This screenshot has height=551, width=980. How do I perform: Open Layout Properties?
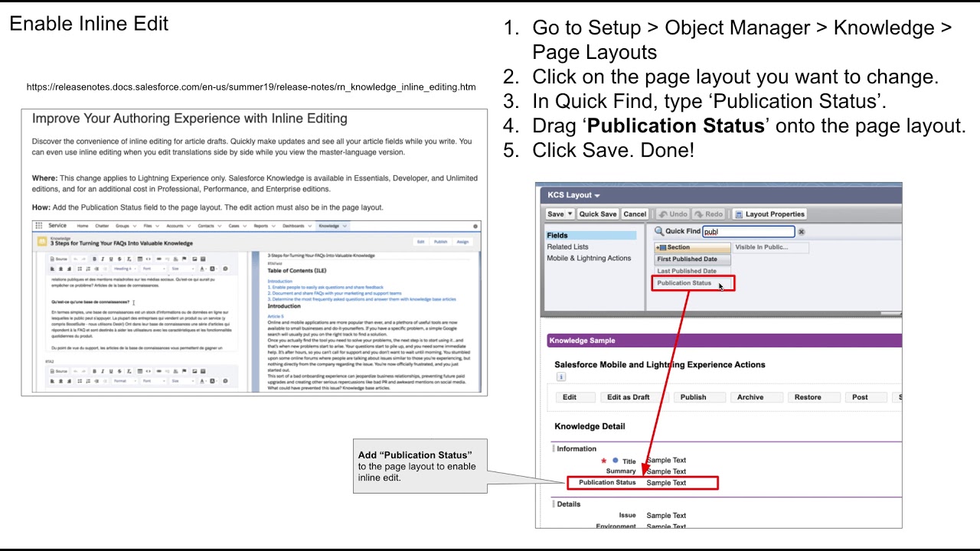[769, 214]
